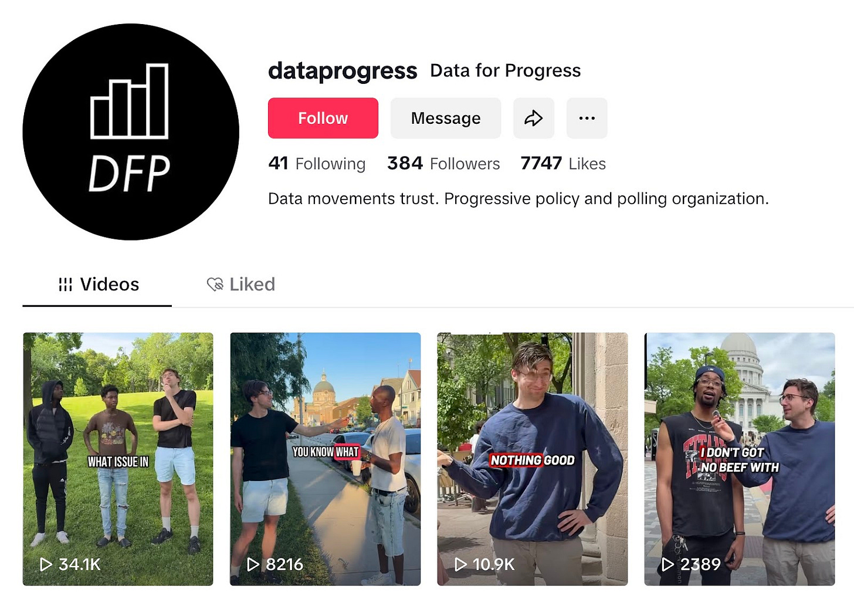The image size is (854, 616).
Task: Click the DFP profile avatar
Action: pyautogui.click(x=131, y=132)
